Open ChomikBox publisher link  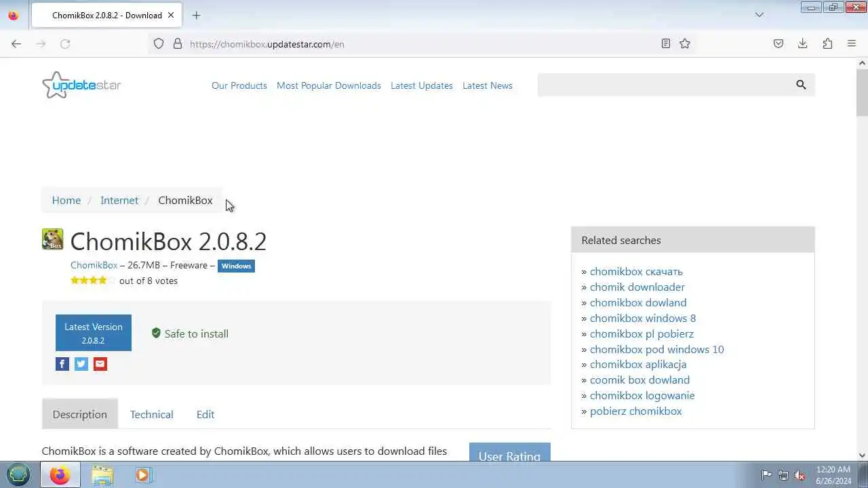(x=94, y=265)
